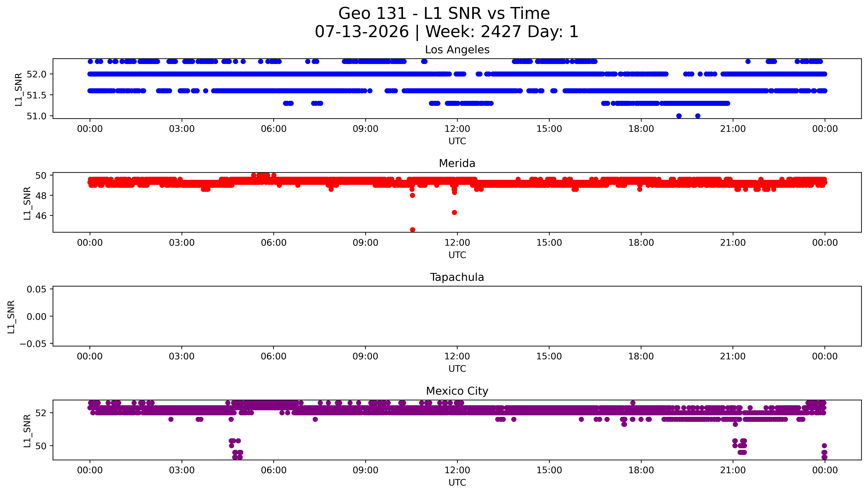Click the rightmost blue point at 51.0

click(x=698, y=116)
